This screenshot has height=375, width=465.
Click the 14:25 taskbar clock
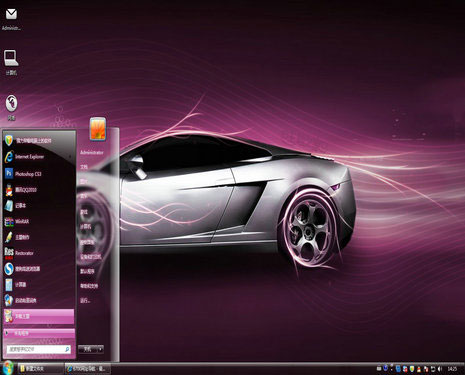pos(452,369)
